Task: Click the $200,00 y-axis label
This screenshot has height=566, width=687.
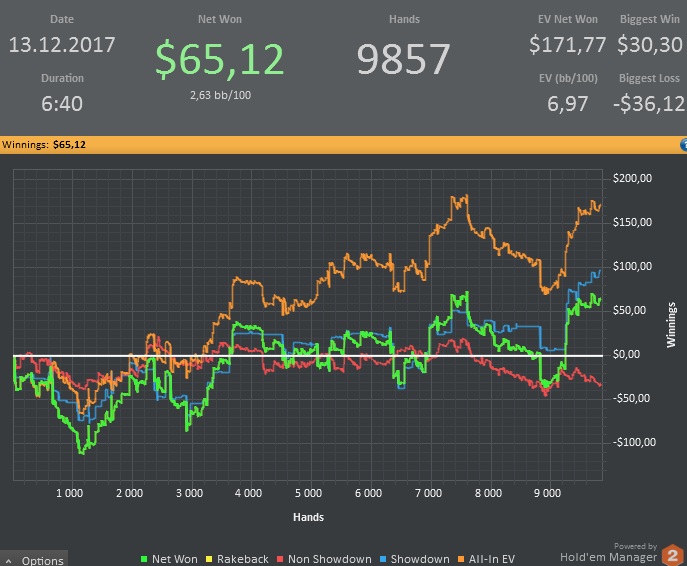Action: click(632, 178)
